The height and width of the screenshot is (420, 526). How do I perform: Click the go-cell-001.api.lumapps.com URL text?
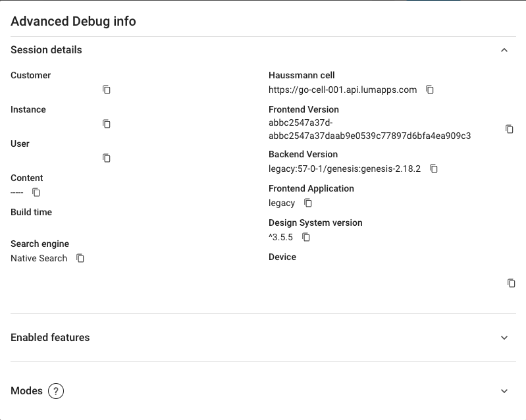342,90
